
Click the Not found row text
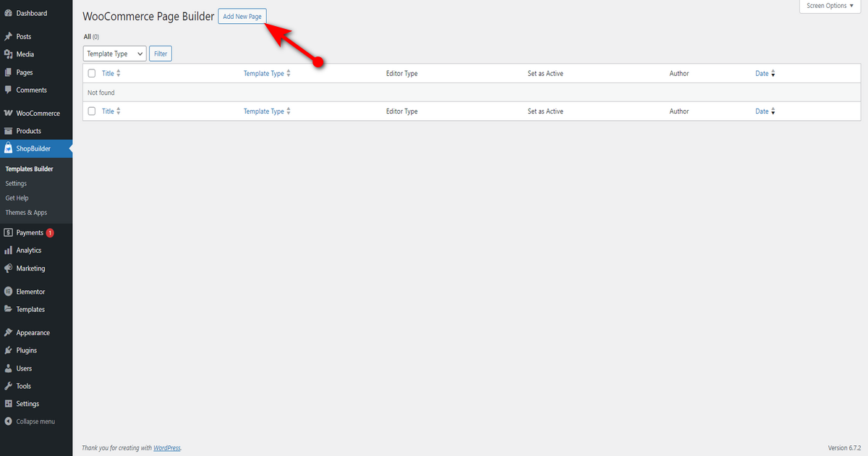(x=101, y=93)
